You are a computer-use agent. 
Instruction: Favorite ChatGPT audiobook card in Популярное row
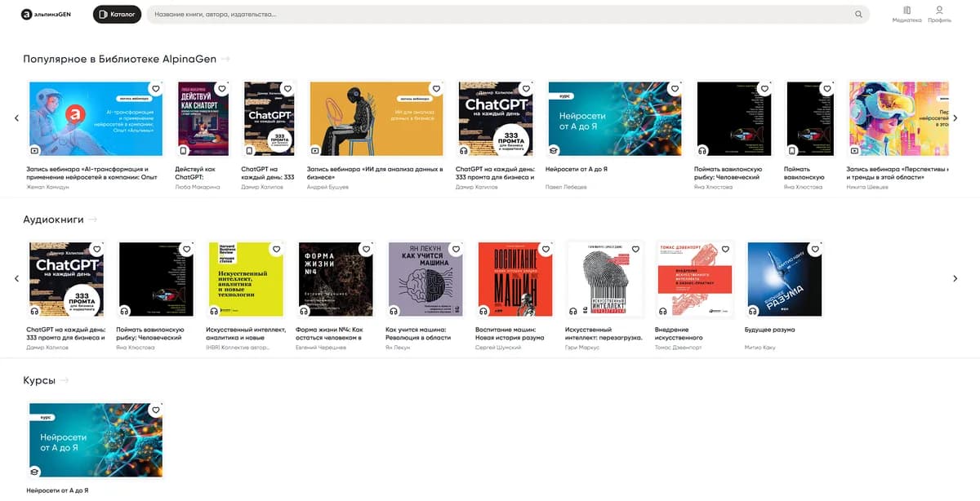528,88
